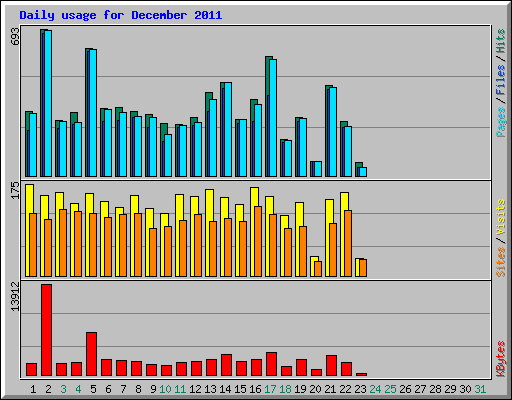Viewport: 512px width, 400px height.
Task: Click the 'Daily usage for December 2011' title
Action: click(x=121, y=15)
